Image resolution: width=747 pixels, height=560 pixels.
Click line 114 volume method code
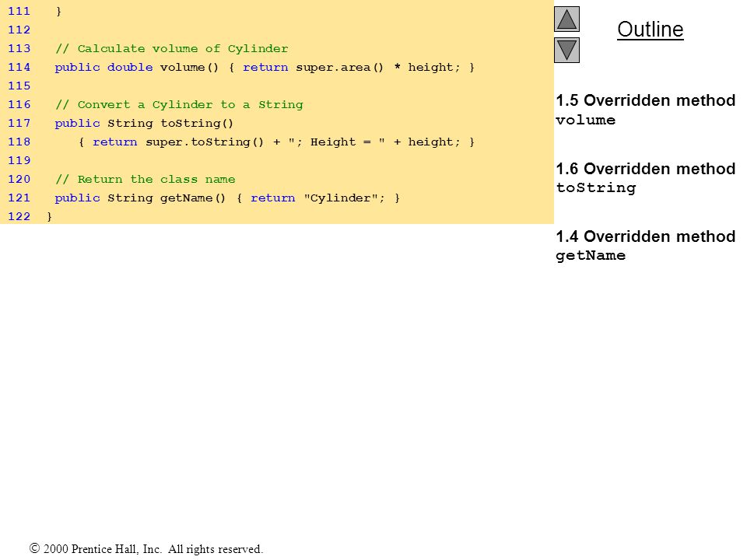[265, 67]
